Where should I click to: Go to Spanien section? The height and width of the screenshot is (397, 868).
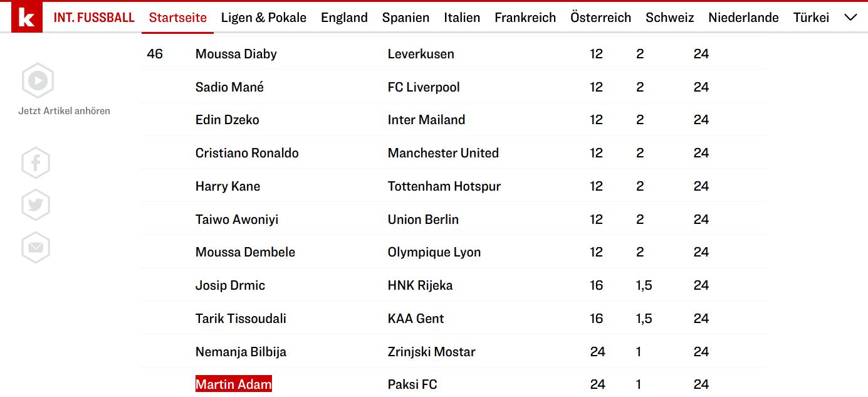pos(406,18)
